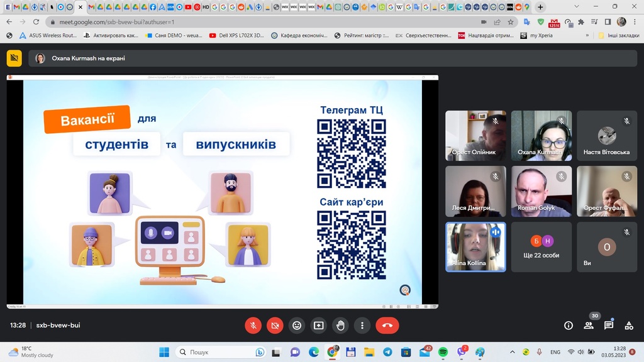Select Alina Kollina's video tile
Viewport: 644px width, 362px height.
click(x=475, y=247)
